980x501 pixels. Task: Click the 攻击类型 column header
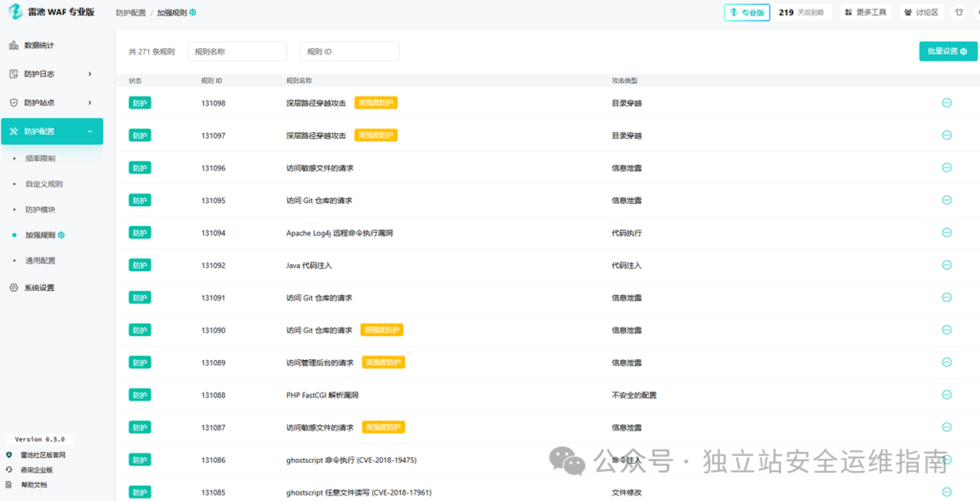(624, 80)
